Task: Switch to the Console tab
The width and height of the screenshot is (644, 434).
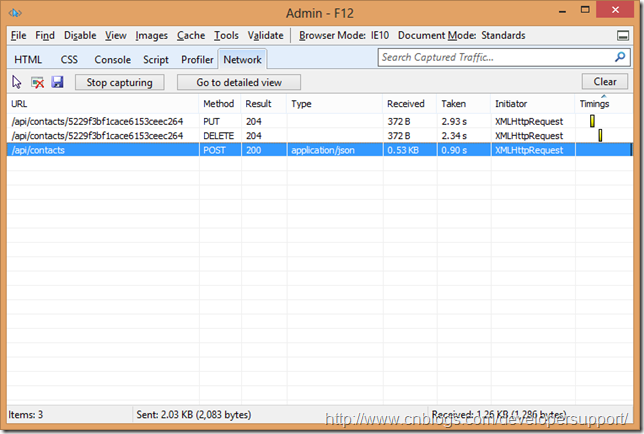Action: tap(112, 60)
